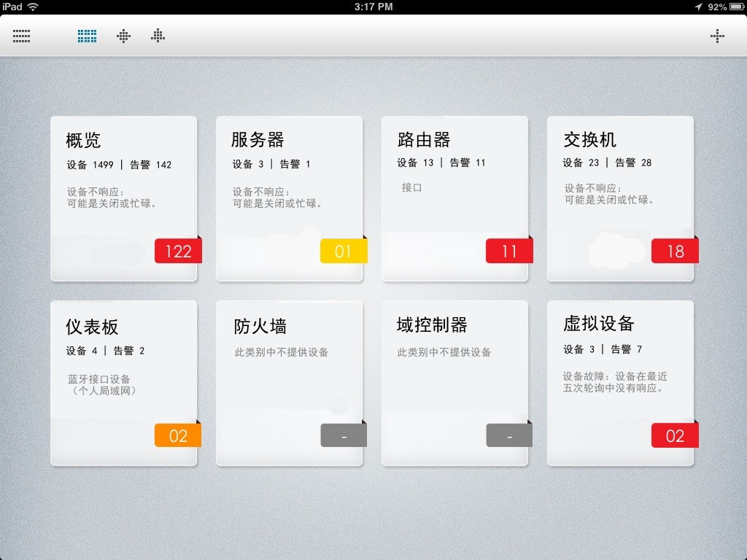
Task: Tap the gray dash badge on 域控制器
Action: click(509, 435)
